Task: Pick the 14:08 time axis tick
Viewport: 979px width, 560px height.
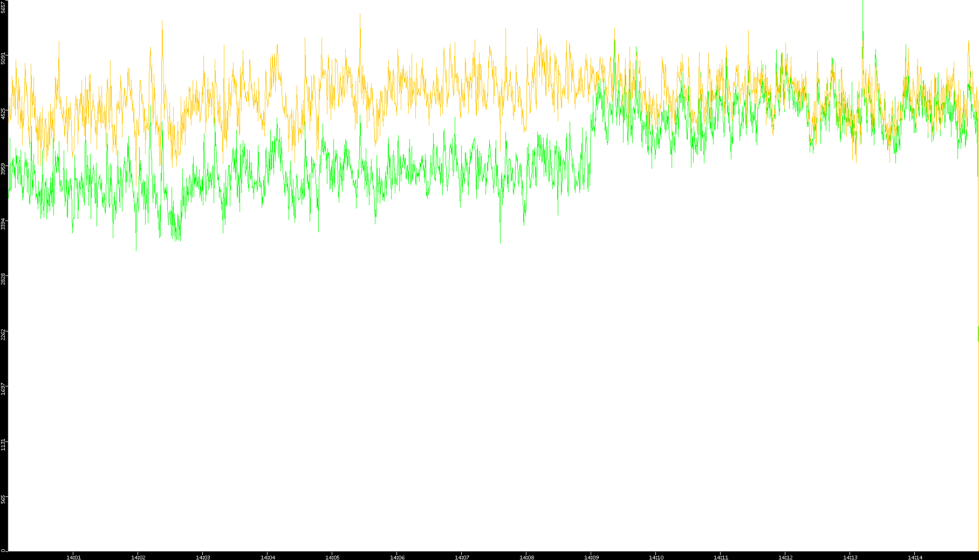Action: tap(526, 557)
